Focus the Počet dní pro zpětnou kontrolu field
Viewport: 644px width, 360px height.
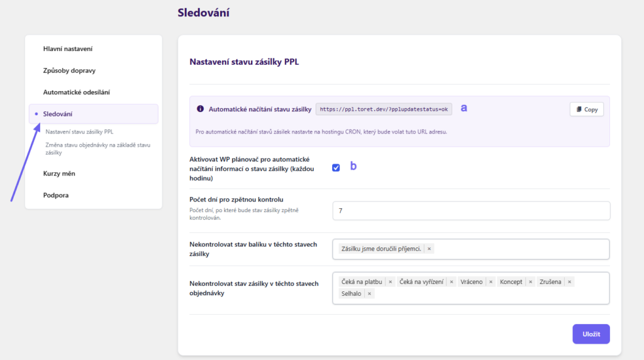click(471, 211)
